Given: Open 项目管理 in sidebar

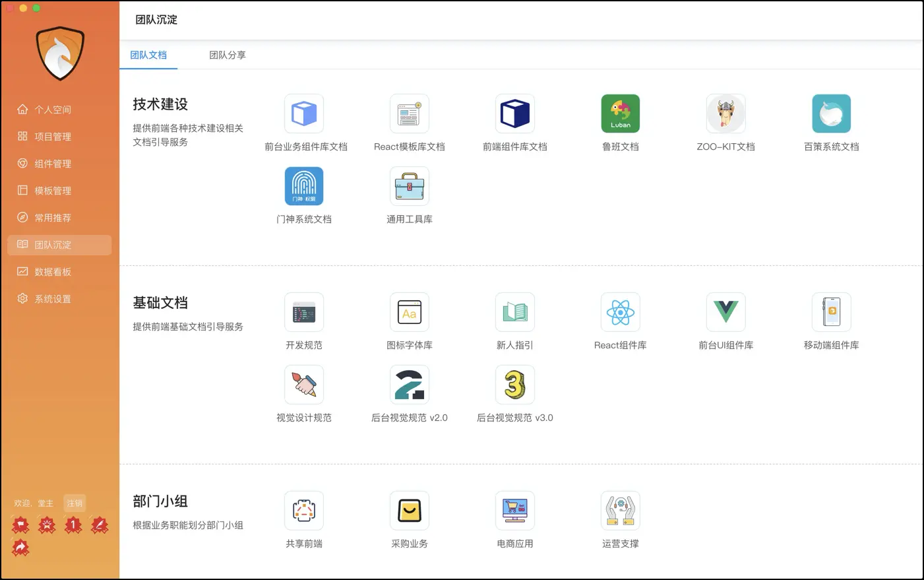Looking at the screenshot, I should click(x=59, y=137).
